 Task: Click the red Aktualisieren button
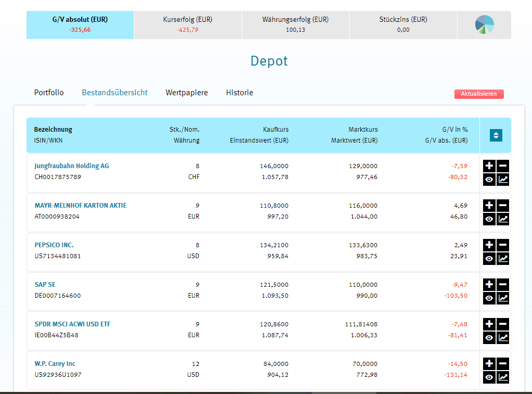click(479, 94)
